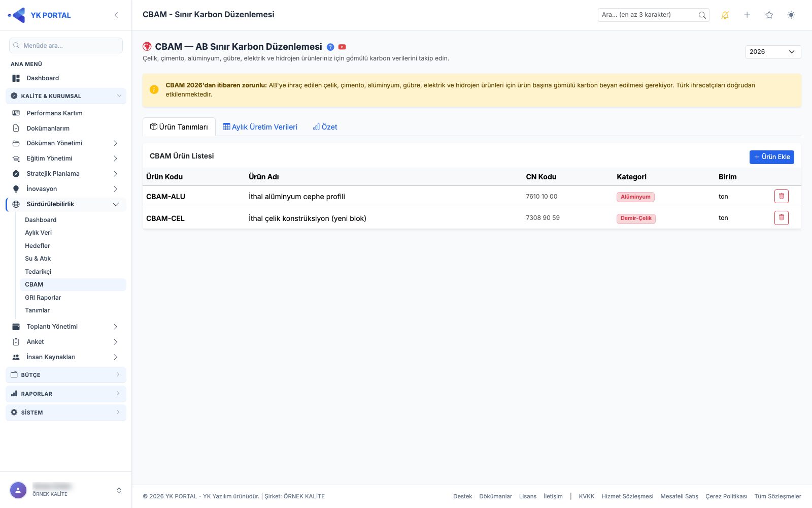Collapse the Kalite & Kurumsal section

pyautogui.click(x=66, y=96)
